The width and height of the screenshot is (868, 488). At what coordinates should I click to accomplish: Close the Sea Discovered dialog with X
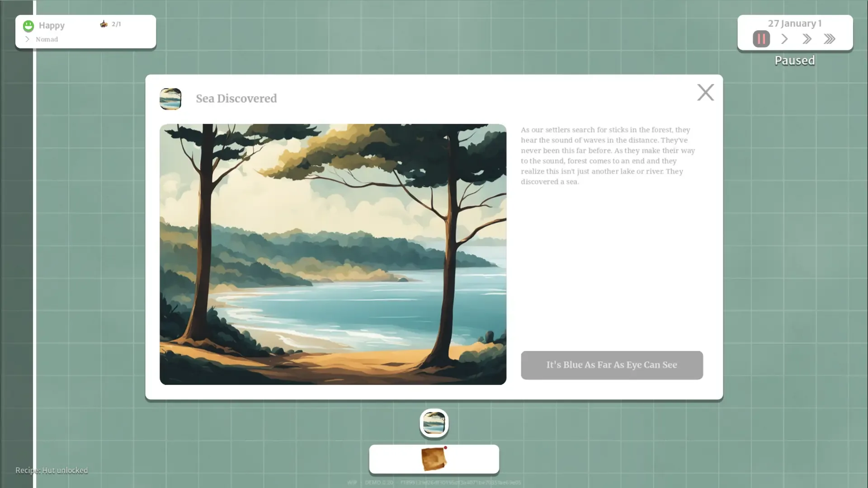(705, 92)
